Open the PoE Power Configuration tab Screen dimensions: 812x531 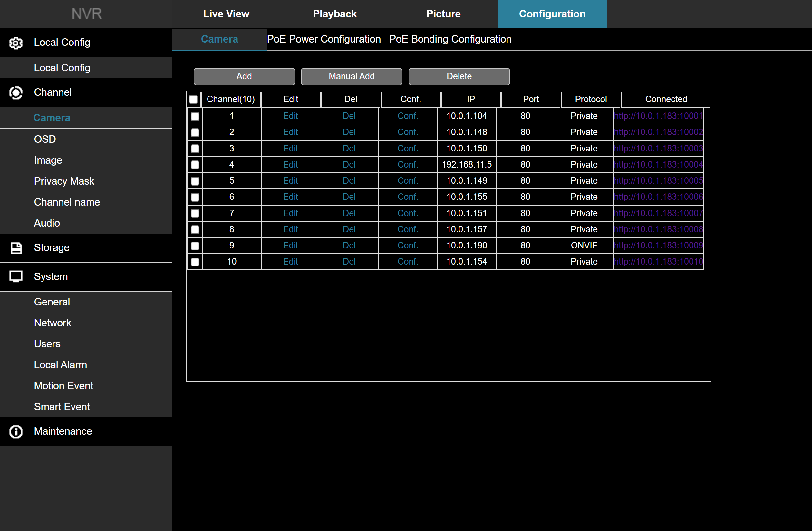click(x=324, y=39)
